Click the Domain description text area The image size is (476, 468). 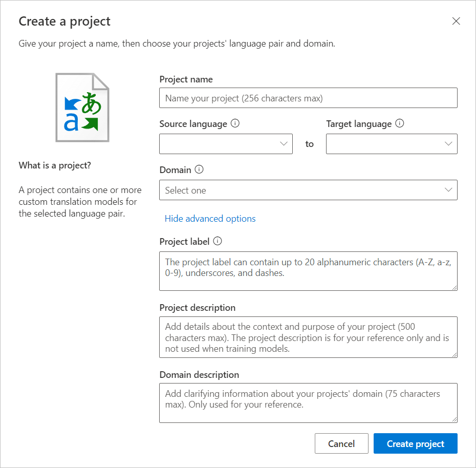click(x=308, y=403)
